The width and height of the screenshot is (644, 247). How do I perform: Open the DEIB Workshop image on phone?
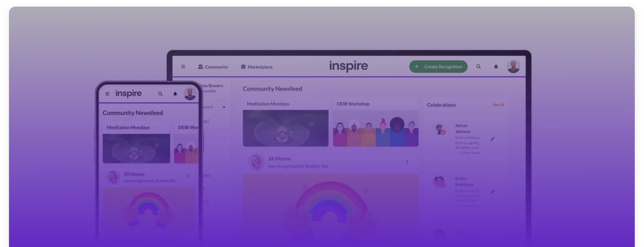tap(186, 148)
